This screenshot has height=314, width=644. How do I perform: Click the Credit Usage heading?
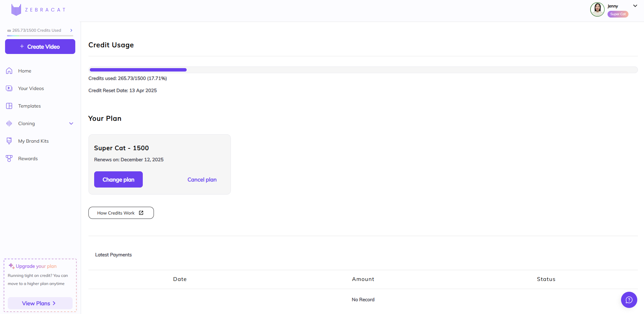click(111, 45)
